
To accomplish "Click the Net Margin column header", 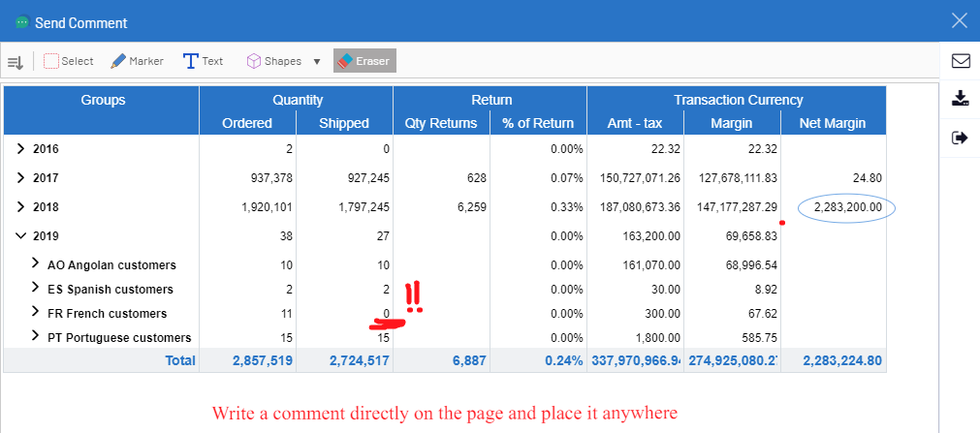I will point(832,123).
